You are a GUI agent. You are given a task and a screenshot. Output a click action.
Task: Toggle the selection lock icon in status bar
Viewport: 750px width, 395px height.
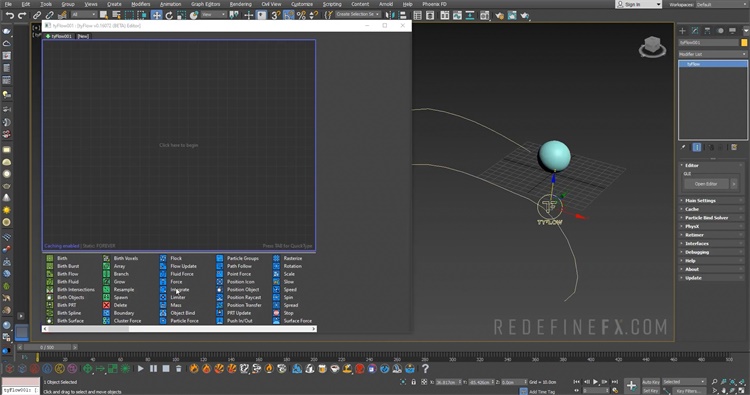pyautogui.click(x=413, y=382)
